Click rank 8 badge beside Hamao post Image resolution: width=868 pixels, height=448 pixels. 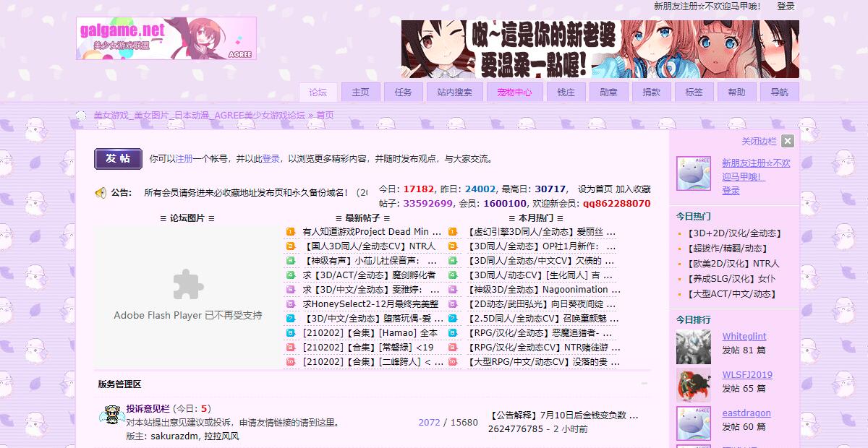click(291, 333)
